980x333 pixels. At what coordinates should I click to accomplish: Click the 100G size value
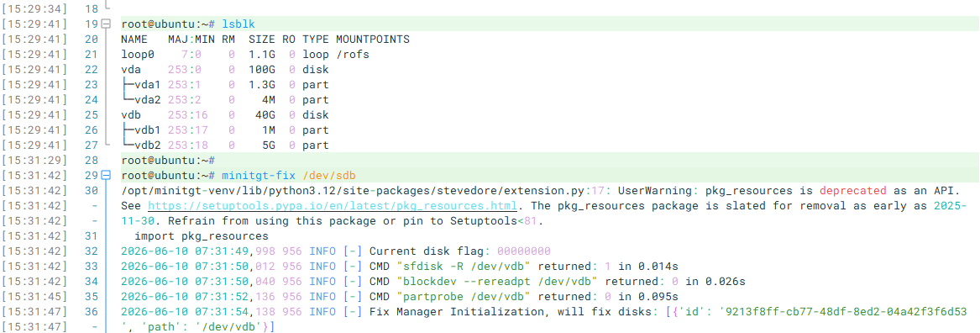(x=261, y=70)
